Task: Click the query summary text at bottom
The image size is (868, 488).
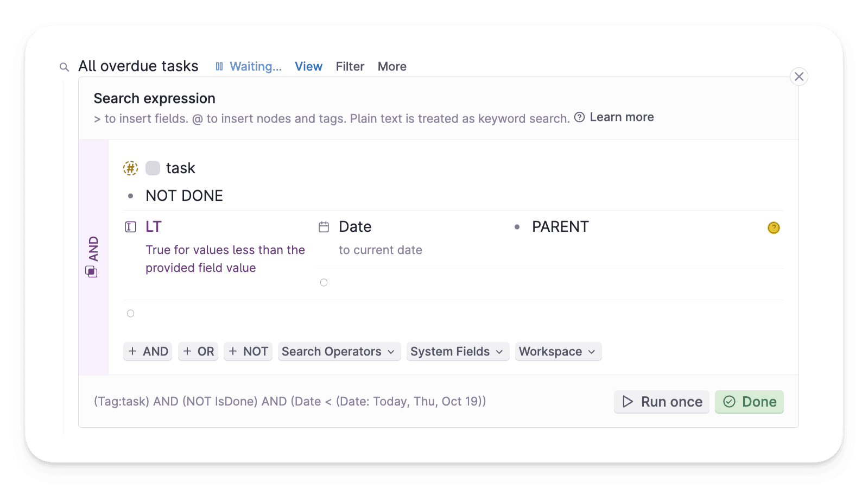Action: point(290,402)
